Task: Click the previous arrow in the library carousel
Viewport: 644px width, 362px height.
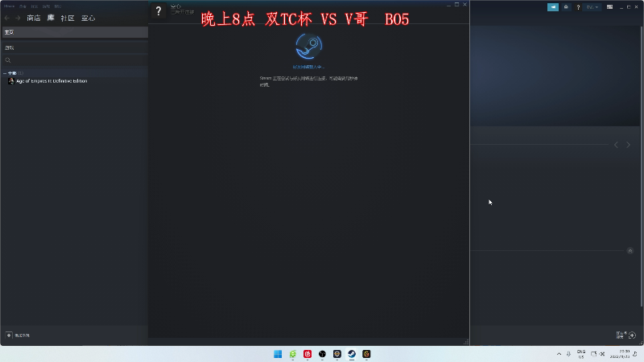Action: 616,145
